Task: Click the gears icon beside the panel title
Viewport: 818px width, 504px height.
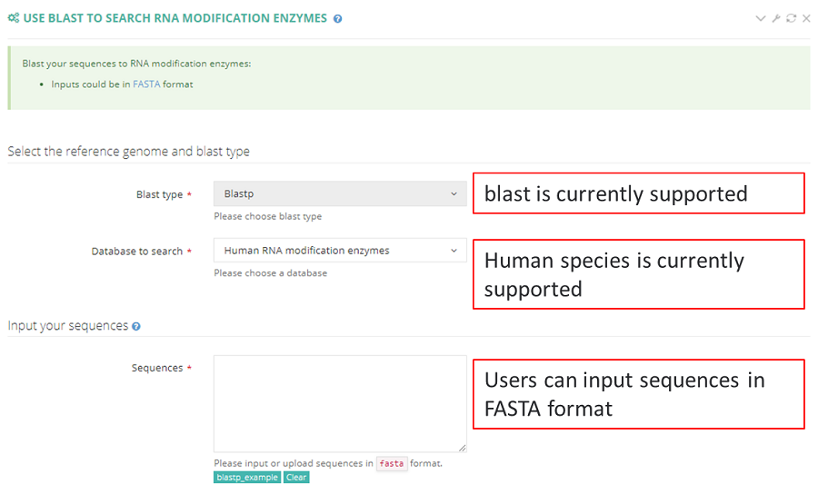Action: coord(14,18)
